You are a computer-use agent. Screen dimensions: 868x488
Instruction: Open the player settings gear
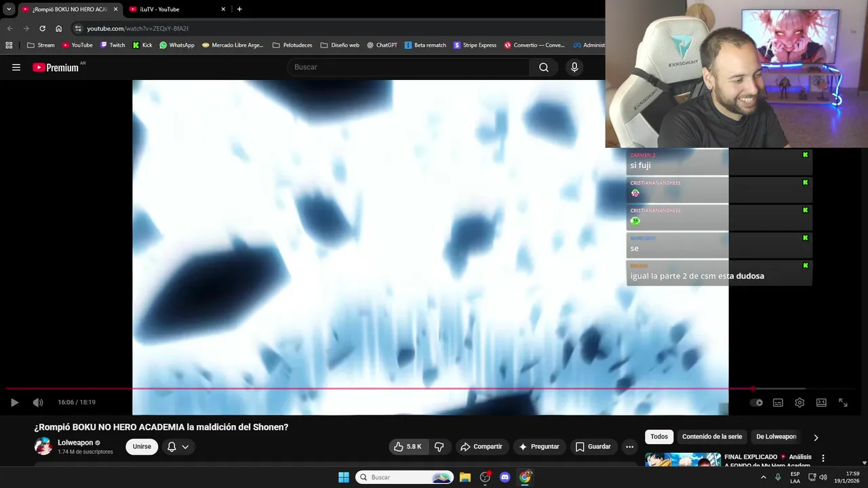pos(800,403)
